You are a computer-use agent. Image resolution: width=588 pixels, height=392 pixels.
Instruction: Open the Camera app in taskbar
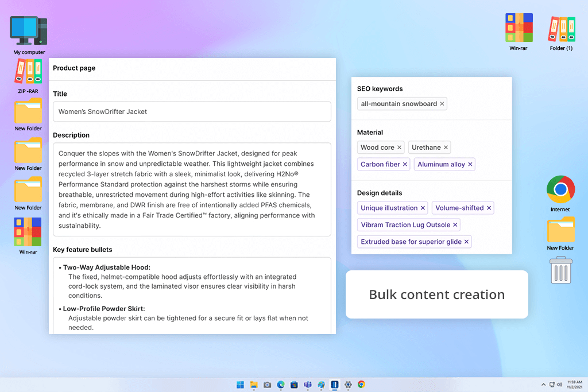coord(268,385)
